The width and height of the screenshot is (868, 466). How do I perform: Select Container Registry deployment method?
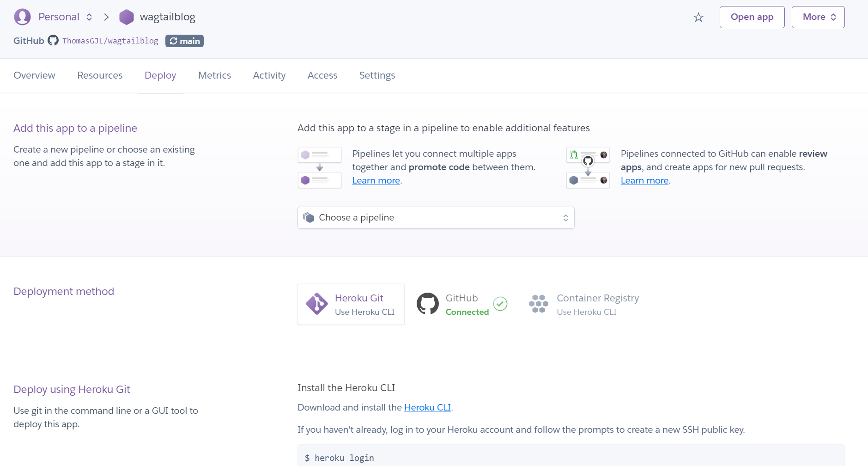click(x=584, y=304)
